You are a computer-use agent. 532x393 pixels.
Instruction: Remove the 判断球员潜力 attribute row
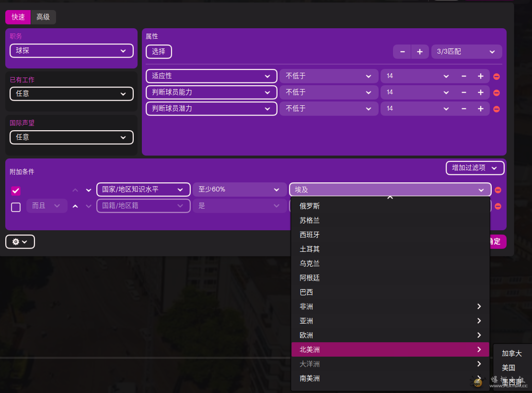(497, 109)
